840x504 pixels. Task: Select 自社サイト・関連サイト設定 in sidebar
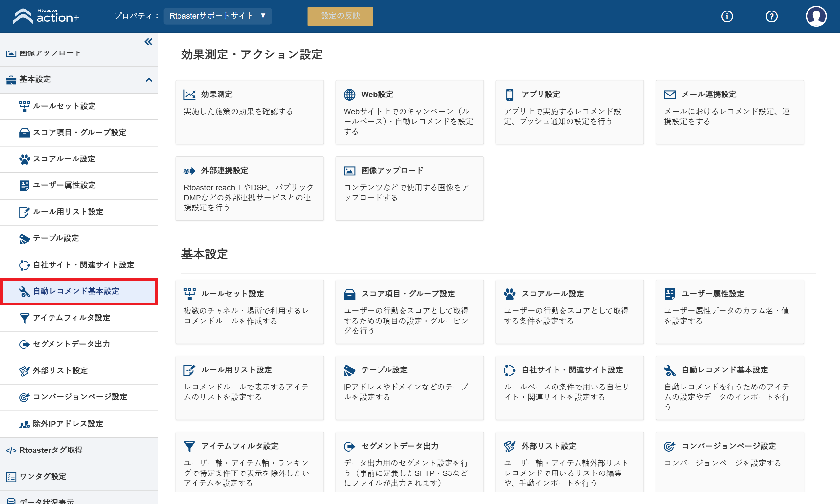[79, 265]
